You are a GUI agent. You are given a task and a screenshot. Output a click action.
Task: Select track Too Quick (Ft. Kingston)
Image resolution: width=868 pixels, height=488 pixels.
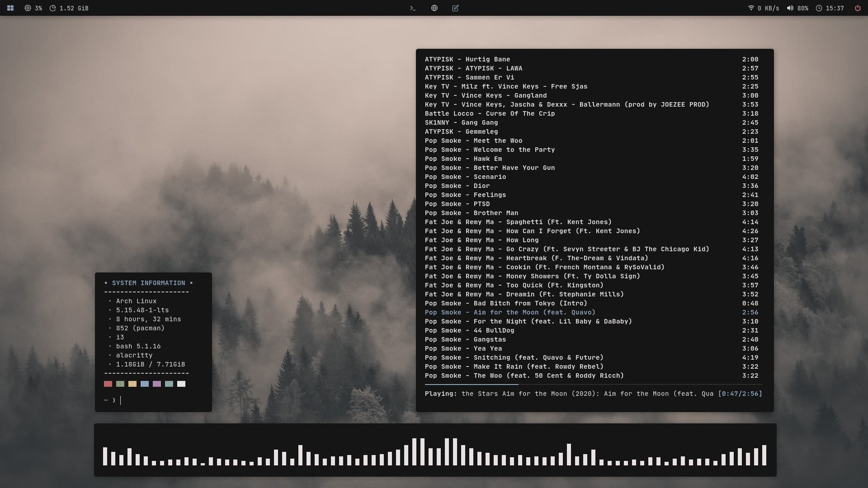592,285
